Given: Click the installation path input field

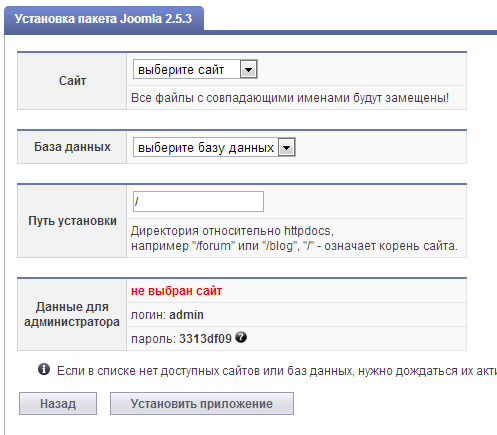Looking at the screenshot, I should 198,201.
